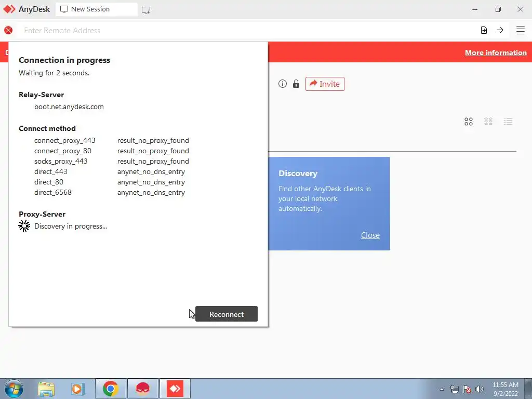Restore down the AnyDesk window
This screenshot has height=399, width=532.
click(498, 9)
